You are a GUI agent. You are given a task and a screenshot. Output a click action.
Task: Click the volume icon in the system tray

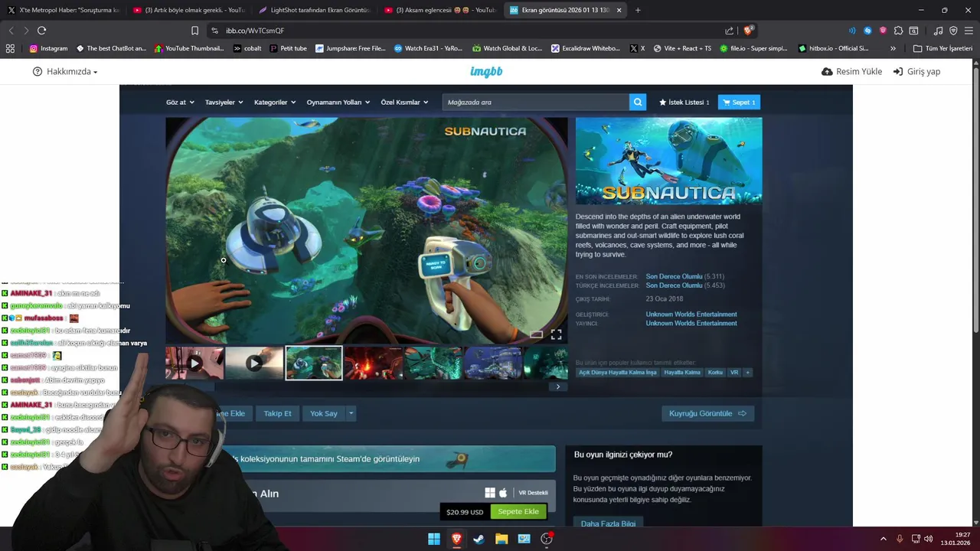point(929,539)
